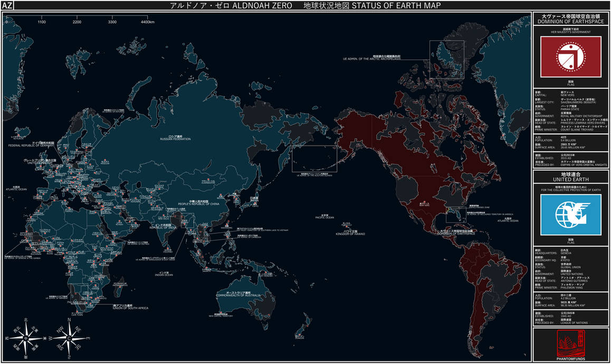
Task: Click the '1945 AD' established value
Action: point(566,316)
